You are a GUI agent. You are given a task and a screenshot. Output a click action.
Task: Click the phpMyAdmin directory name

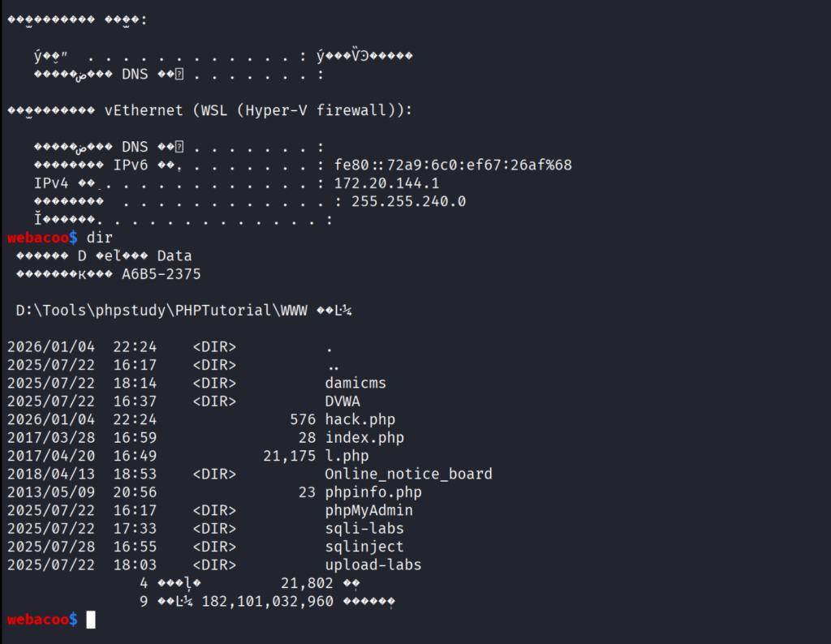368,510
